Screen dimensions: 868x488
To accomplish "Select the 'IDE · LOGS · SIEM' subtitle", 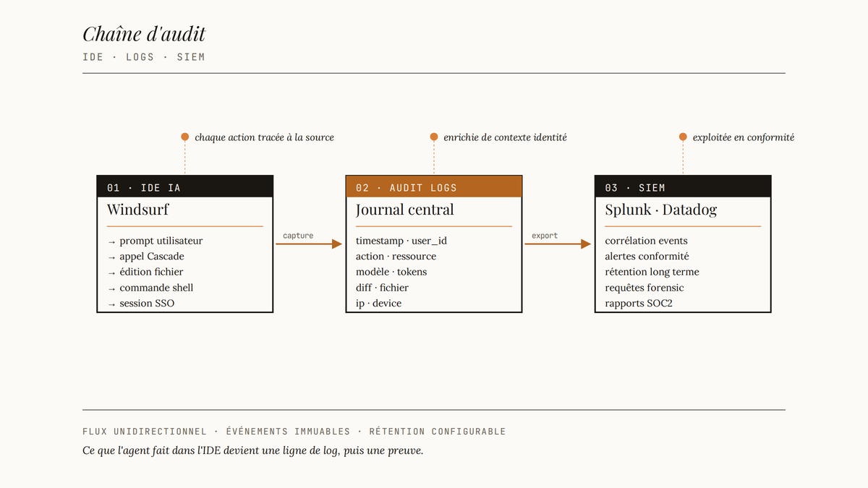I will pos(144,56).
